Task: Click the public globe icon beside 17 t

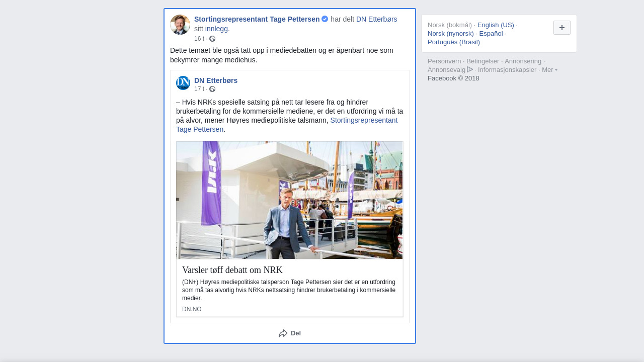Action: click(x=212, y=89)
